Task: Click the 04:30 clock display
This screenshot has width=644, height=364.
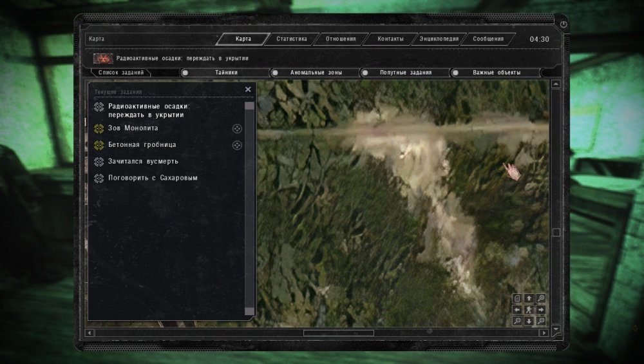Action: click(x=539, y=39)
